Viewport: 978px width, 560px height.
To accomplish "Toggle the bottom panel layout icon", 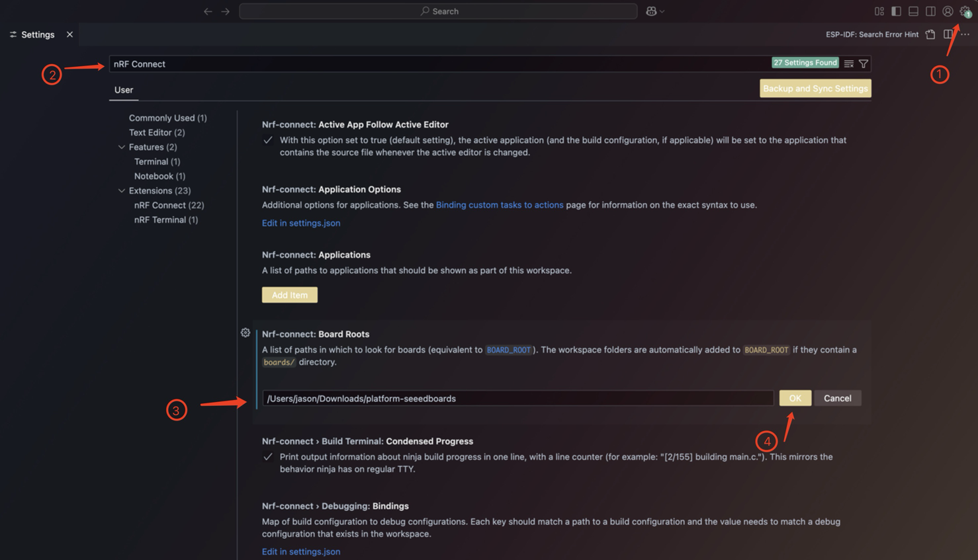I will (x=913, y=11).
